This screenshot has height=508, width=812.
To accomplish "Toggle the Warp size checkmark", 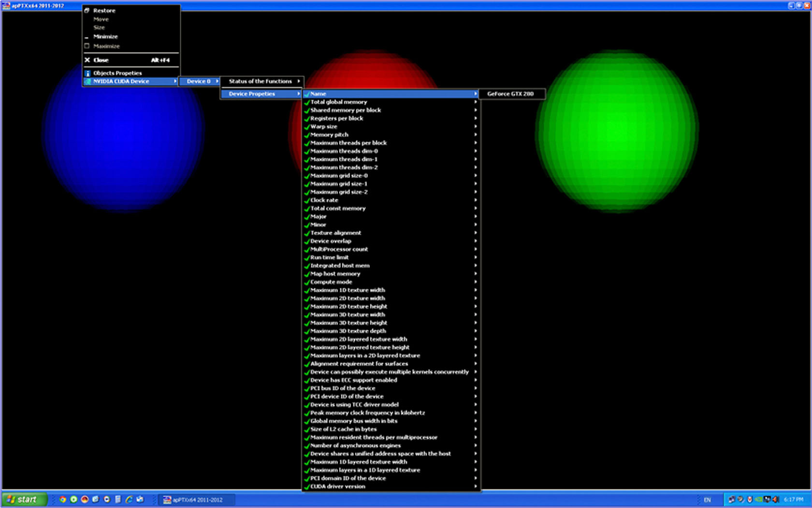I will click(x=307, y=127).
